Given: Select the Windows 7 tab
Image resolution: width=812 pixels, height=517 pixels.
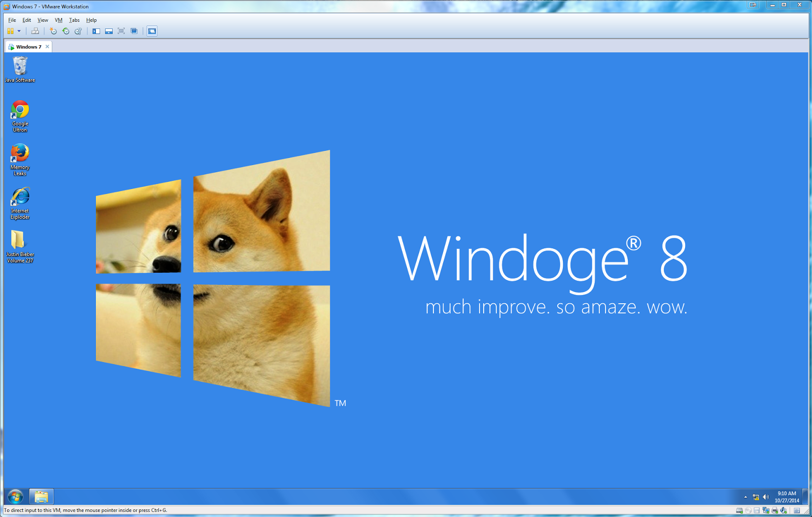Looking at the screenshot, I should pyautogui.click(x=28, y=46).
